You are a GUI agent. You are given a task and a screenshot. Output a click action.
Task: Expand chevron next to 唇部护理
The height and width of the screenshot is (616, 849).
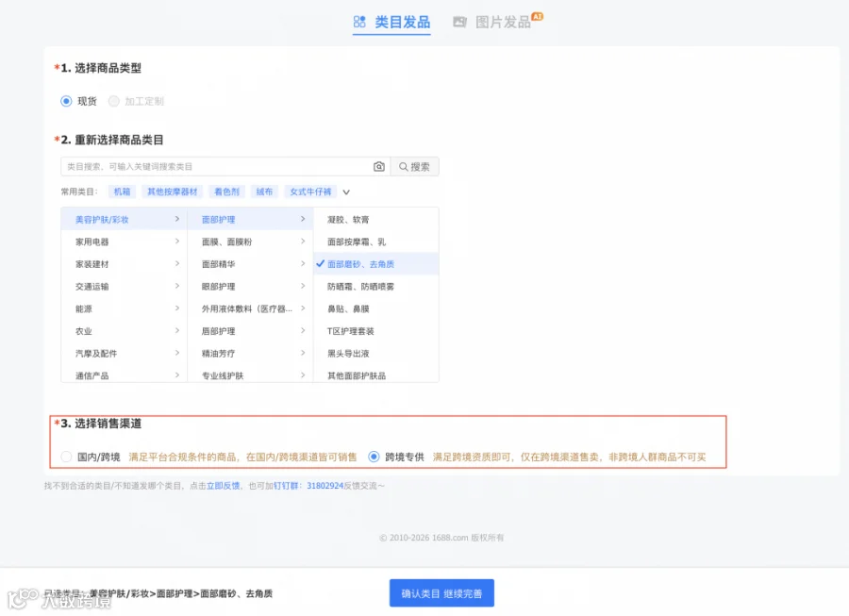303,331
